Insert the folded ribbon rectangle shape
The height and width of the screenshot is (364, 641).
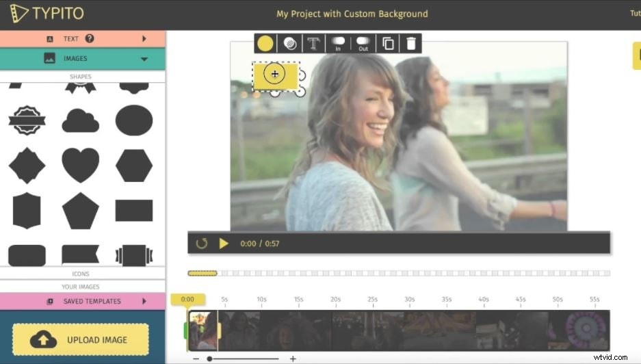(x=134, y=256)
